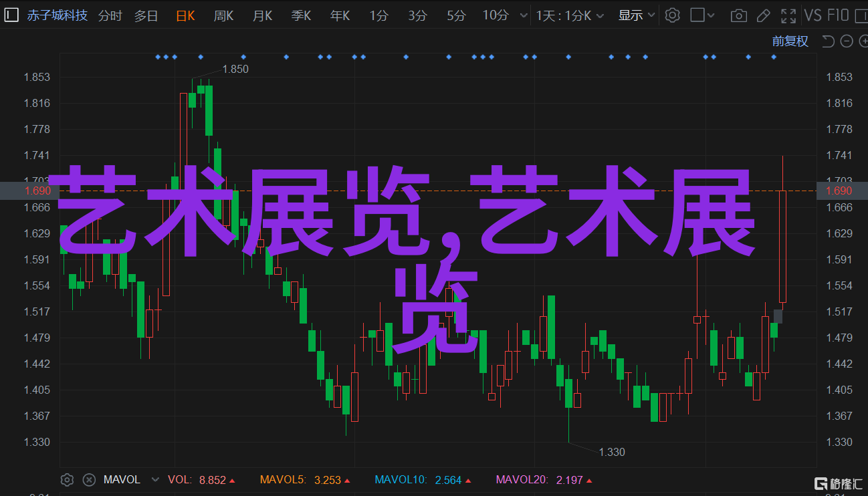Remove MAVOL indicator with X icon
The image size is (868, 496).
pyautogui.click(x=89, y=479)
